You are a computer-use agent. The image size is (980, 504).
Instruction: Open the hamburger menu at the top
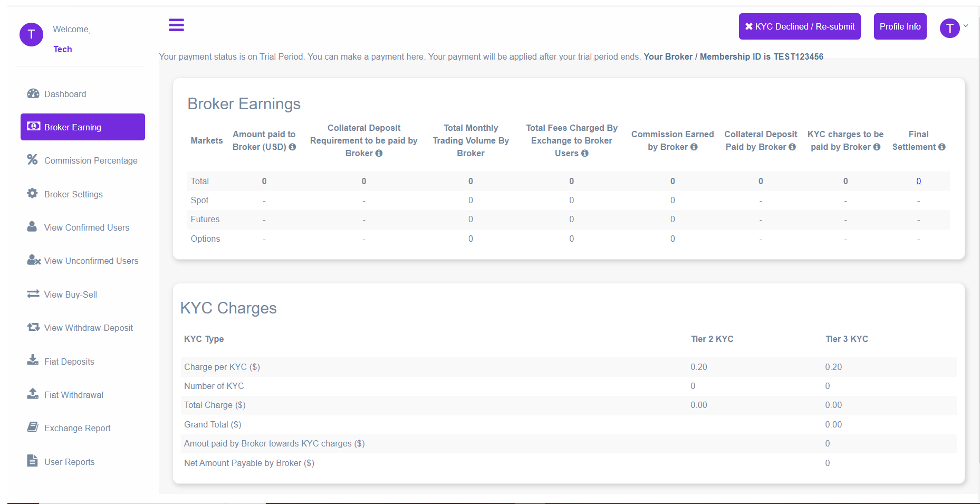click(x=176, y=25)
